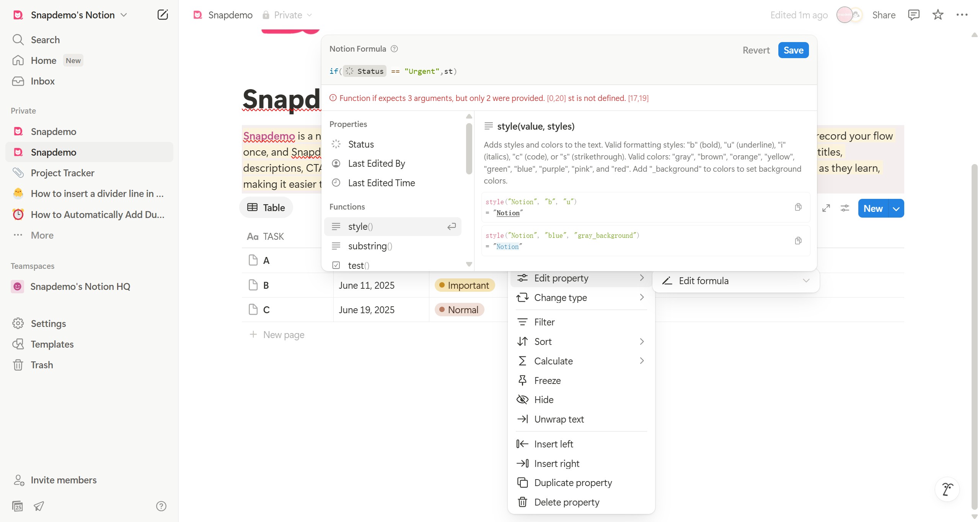
Task: Select Delete property
Action: pyautogui.click(x=581, y=502)
